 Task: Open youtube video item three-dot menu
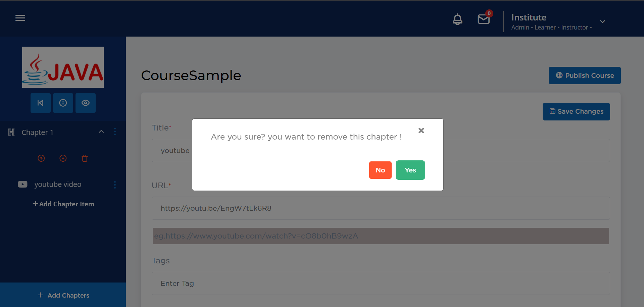click(x=115, y=185)
